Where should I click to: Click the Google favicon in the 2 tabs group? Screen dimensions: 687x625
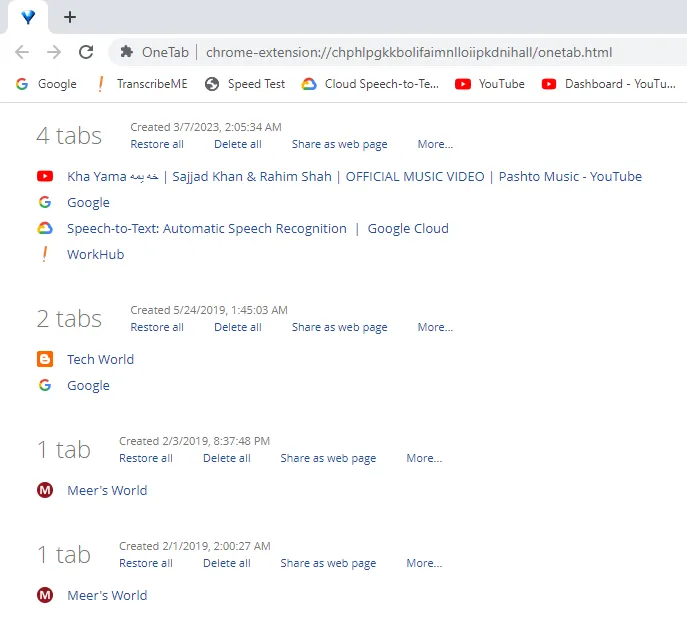click(x=45, y=385)
